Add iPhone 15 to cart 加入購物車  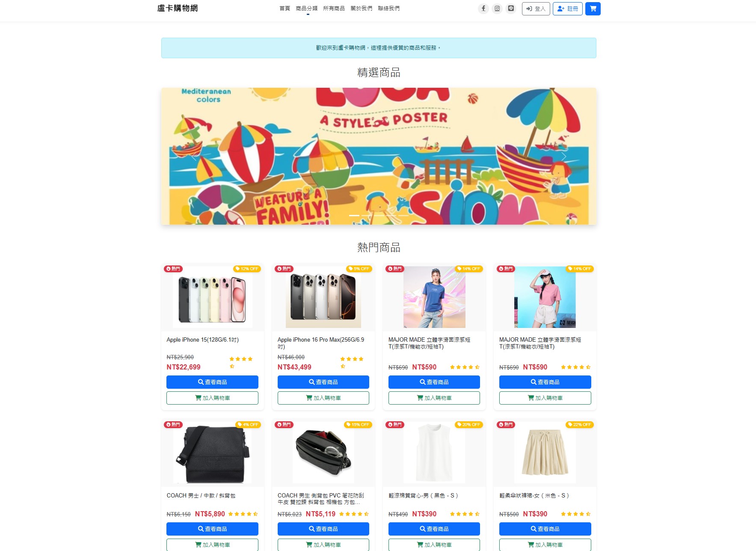tap(212, 398)
